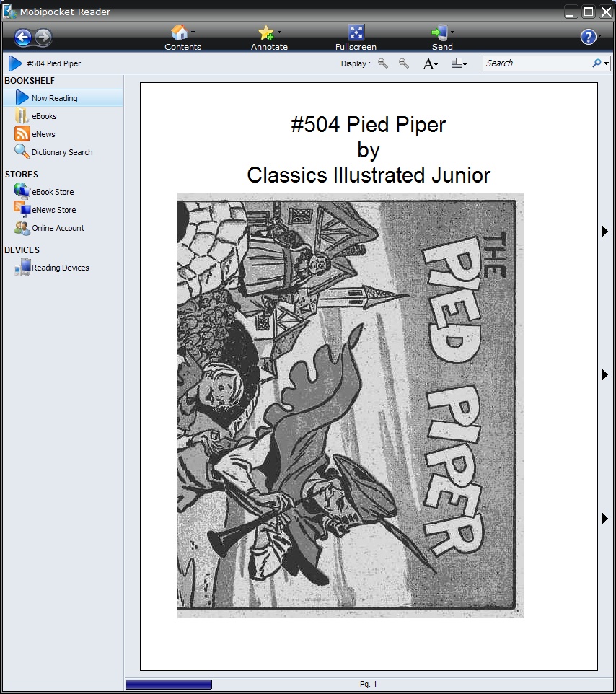
Task: Click the bottom next-page arrow at right edge
Action: pos(604,518)
